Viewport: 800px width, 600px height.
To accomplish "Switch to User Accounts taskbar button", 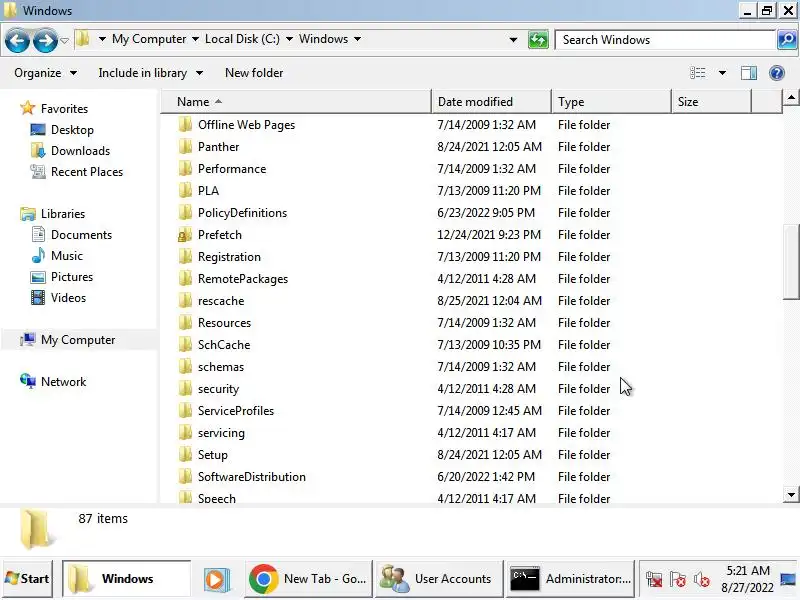I will (x=439, y=579).
